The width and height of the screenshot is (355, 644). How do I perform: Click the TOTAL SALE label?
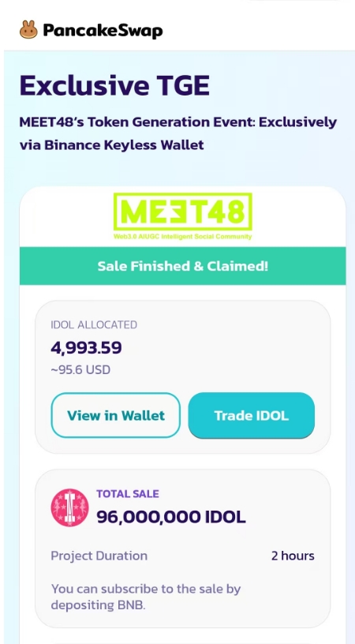tap(128, 494)
